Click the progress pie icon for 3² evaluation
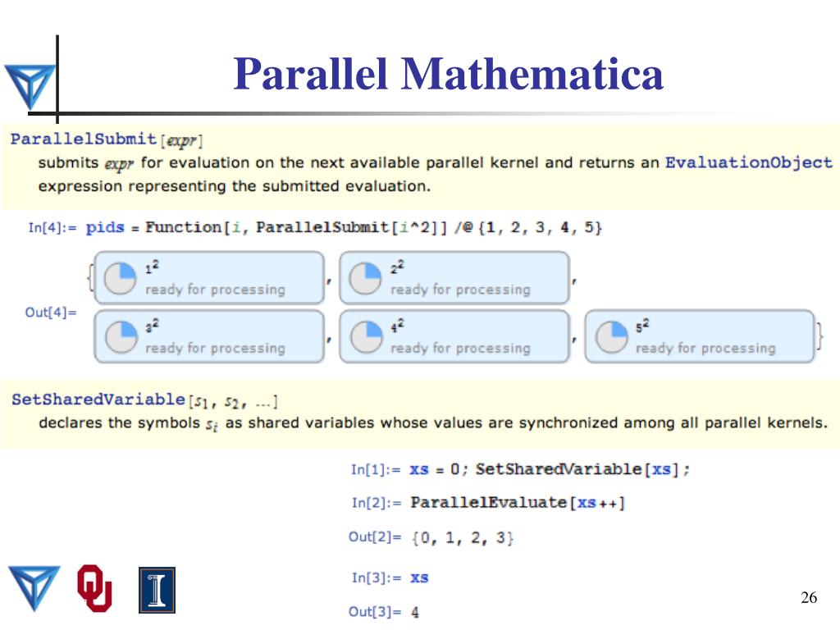The width and height of the screenshot is (840, 630). click(121, 337)
